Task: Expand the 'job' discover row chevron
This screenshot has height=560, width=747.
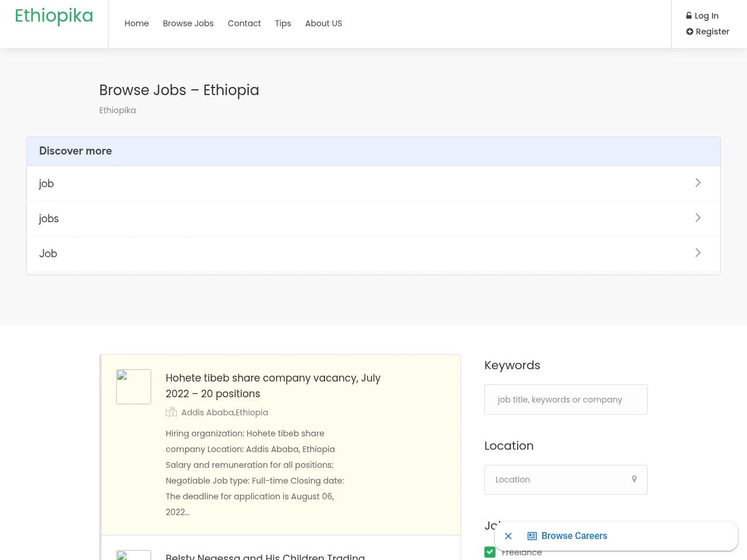Action: pyautogui.click(x=698, y=183)
